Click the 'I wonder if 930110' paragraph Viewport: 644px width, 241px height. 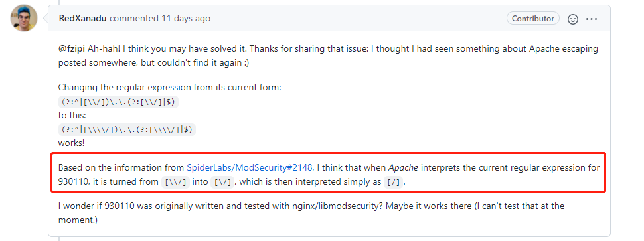coord(311,212)
